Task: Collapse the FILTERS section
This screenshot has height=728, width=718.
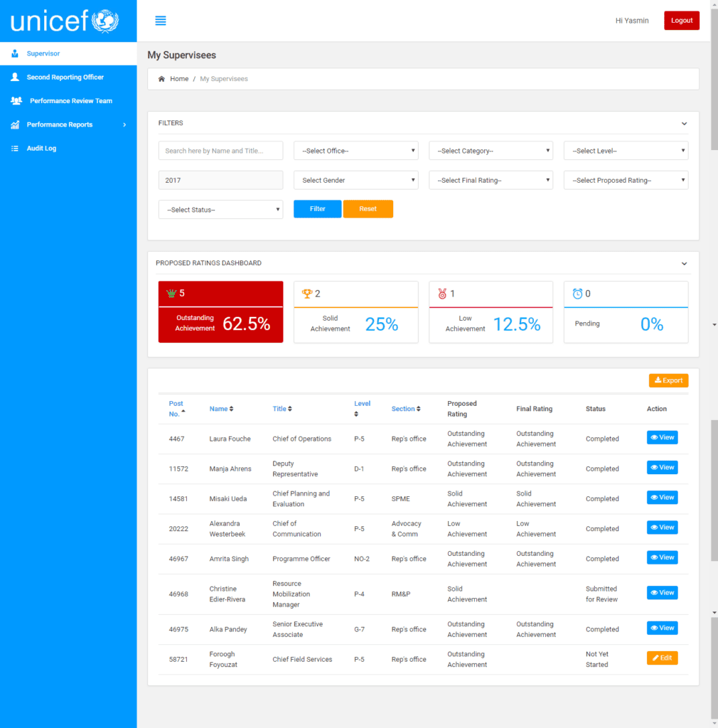Action: click(x=683, y=123)
